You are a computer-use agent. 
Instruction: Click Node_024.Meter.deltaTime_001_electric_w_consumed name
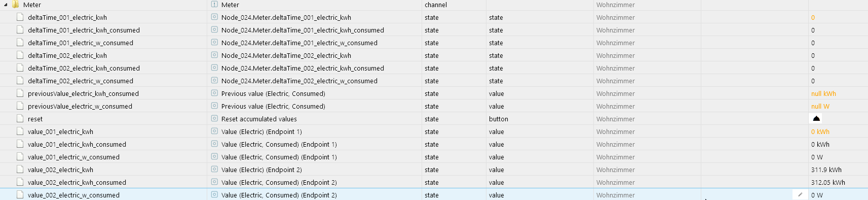tap(299, 43)
